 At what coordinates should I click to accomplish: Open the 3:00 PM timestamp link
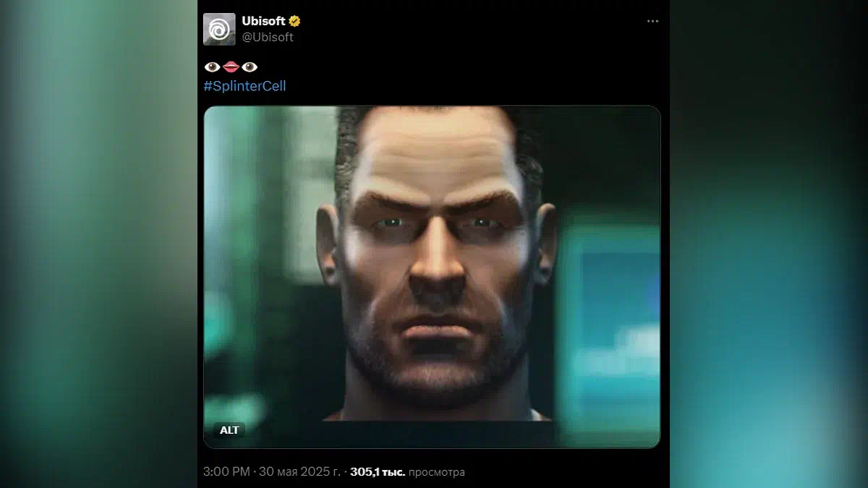click(x=227, y=472)
